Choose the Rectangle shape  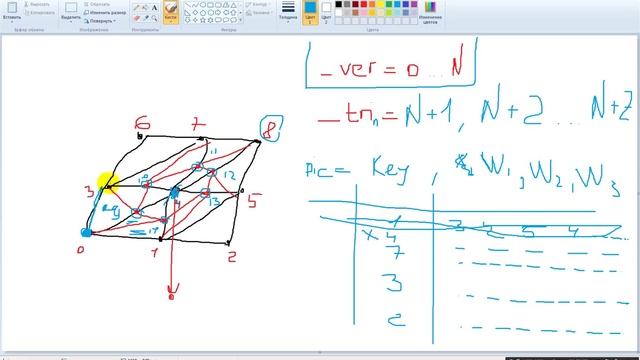210,5
